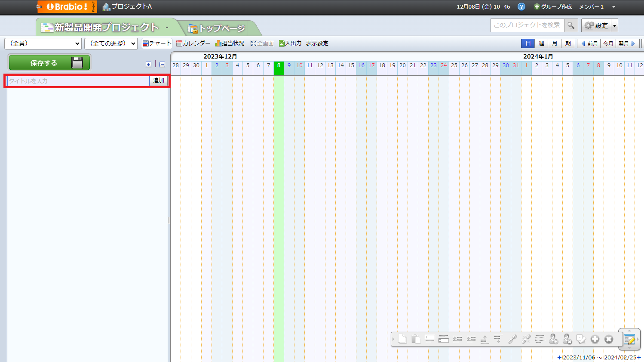
Task: Click the paste icon in floating toolbar
Action: click(416, 339)
